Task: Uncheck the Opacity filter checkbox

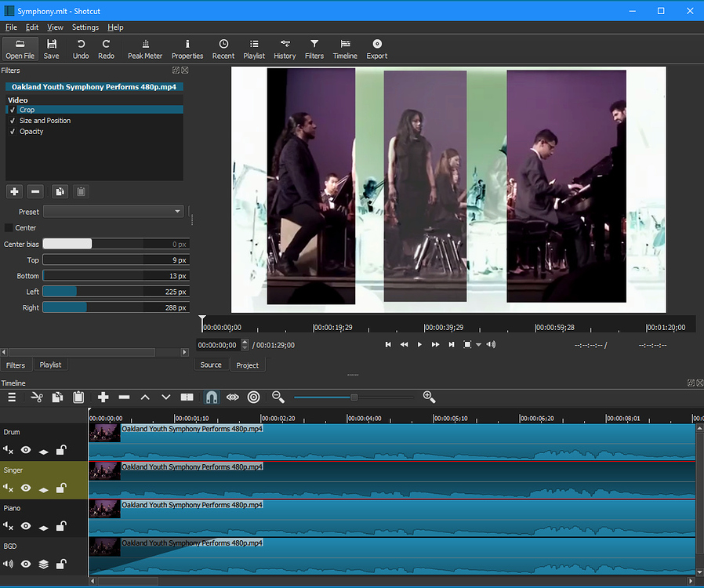Action: pyautogui.click(x=13, y=132)
